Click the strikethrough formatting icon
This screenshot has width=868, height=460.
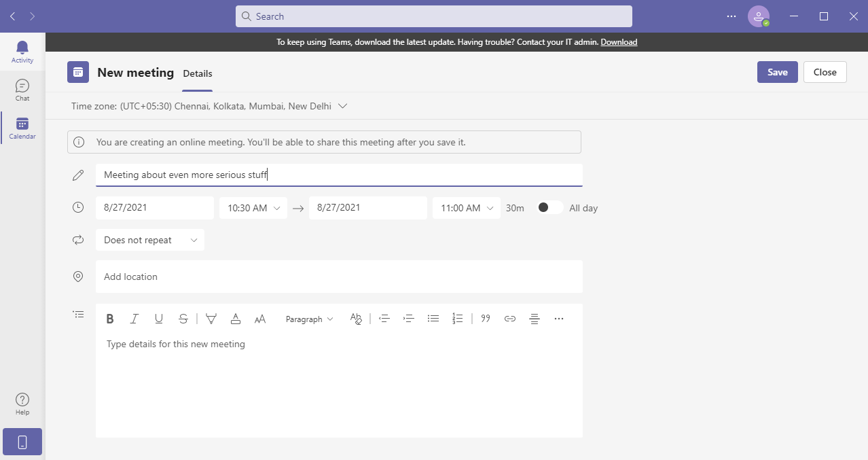coord(183,319)
